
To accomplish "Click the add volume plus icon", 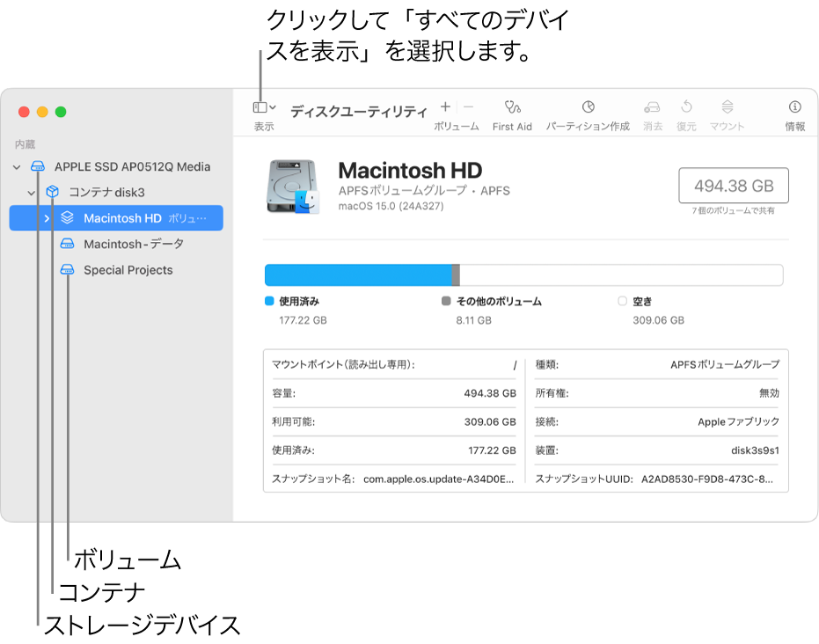I will (x=445, y=107).
